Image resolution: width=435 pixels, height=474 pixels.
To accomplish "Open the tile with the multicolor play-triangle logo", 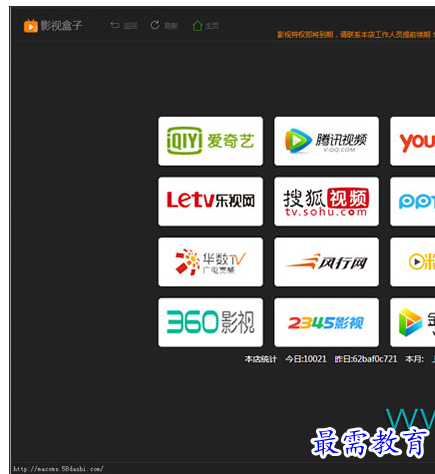I will pos(413,322).
